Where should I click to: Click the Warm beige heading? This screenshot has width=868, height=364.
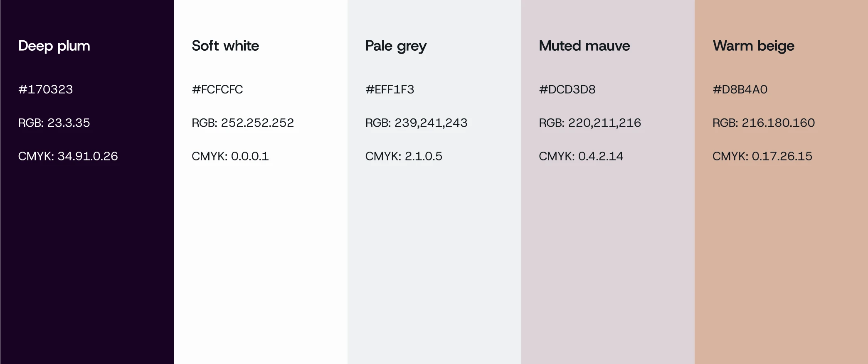click(x=753, y=46)
